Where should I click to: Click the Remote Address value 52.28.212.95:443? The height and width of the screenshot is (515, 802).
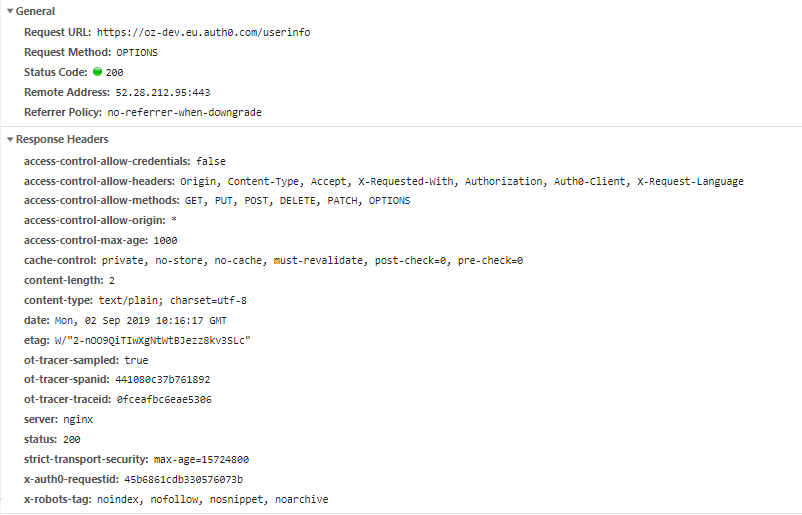pyautogui.click(x=162, y=93)
